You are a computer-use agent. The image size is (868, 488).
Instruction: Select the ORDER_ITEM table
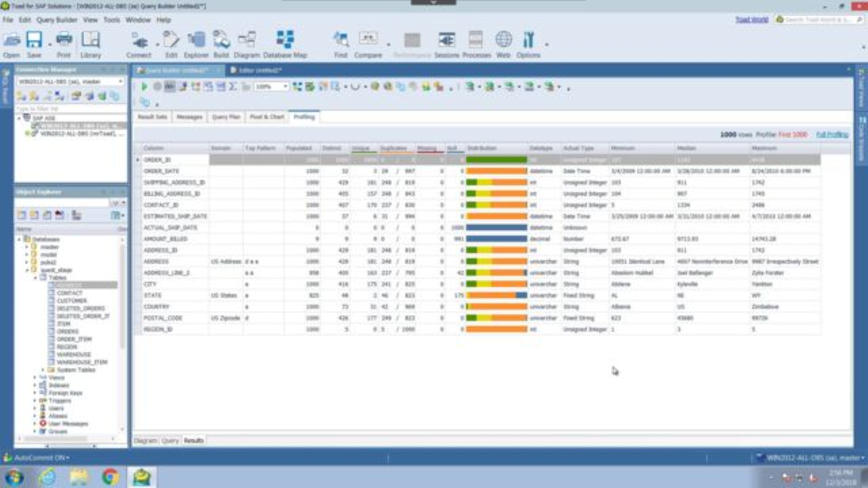point(73,339)
